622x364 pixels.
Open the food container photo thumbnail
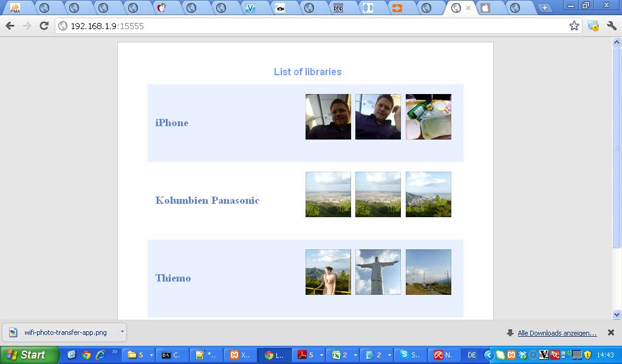coord(428,116)
